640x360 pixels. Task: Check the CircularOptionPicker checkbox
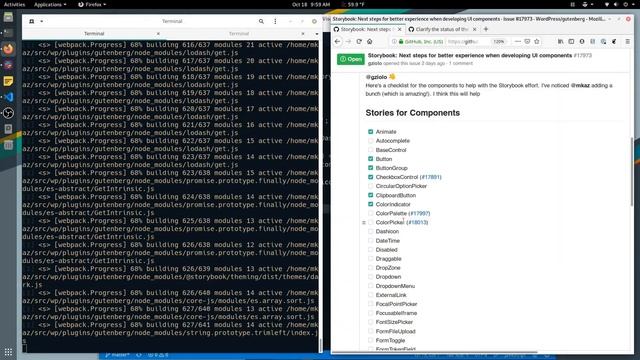pyautogui.click(x=371, y=186)
